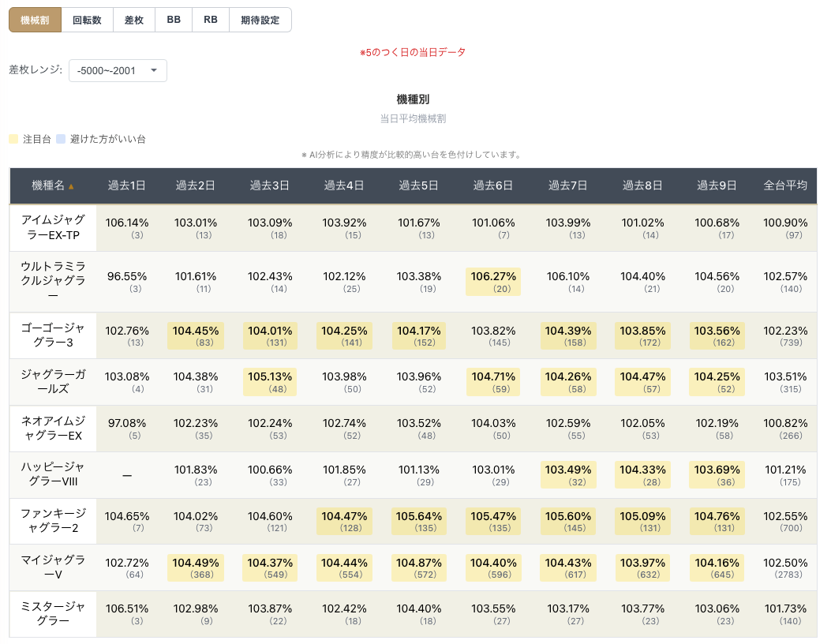Switch to the 差枚 tab
Screen dimensions: 831x644
[x=134, y=21]
